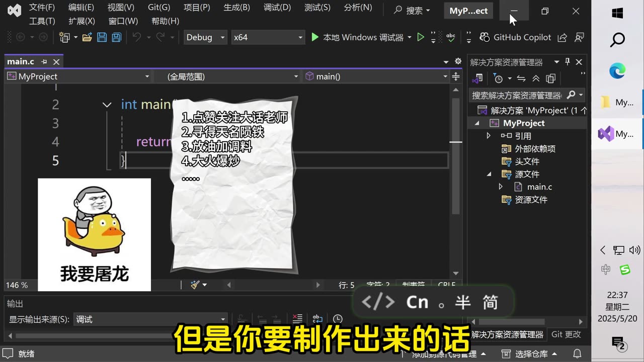The height and width of the screenshot is (362, 644).
Task: Open the 文件(F) menu
Action: point(42,8)
